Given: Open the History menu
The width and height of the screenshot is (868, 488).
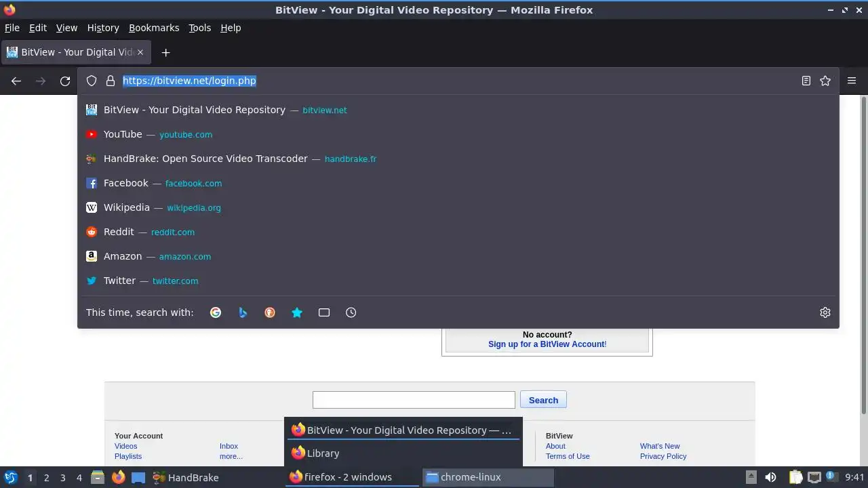Looking at the screenshot, I should (103, 28).
